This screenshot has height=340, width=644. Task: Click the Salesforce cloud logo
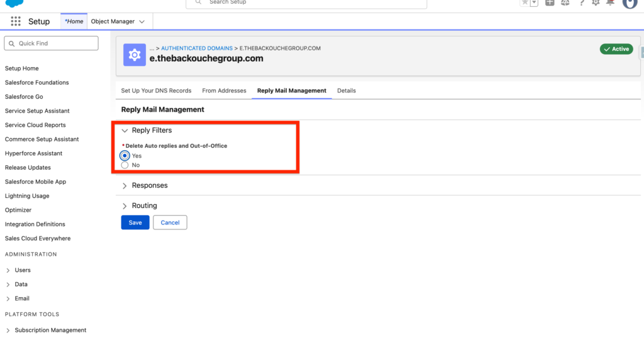click(14, 3)
